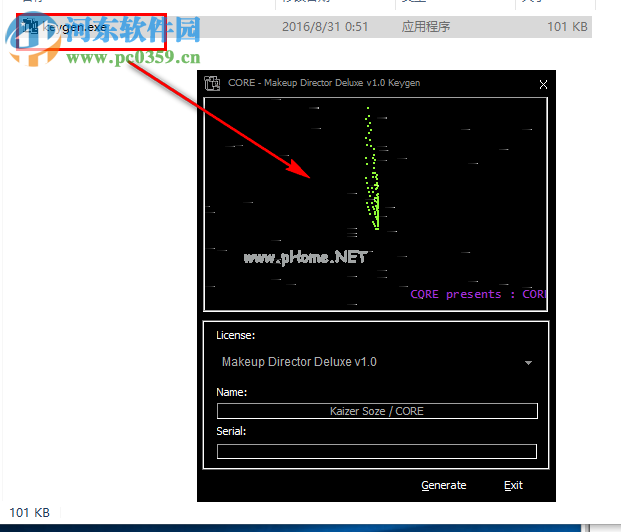Click the 2016/8/31 0:51 date cell
The height and width of the screenshot is (532, 621).
pos(323,27)
